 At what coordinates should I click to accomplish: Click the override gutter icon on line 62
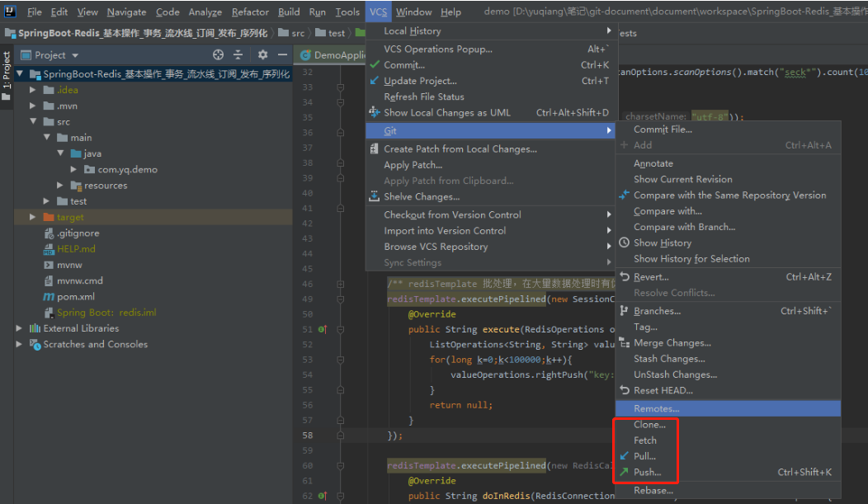pos(322,496)
